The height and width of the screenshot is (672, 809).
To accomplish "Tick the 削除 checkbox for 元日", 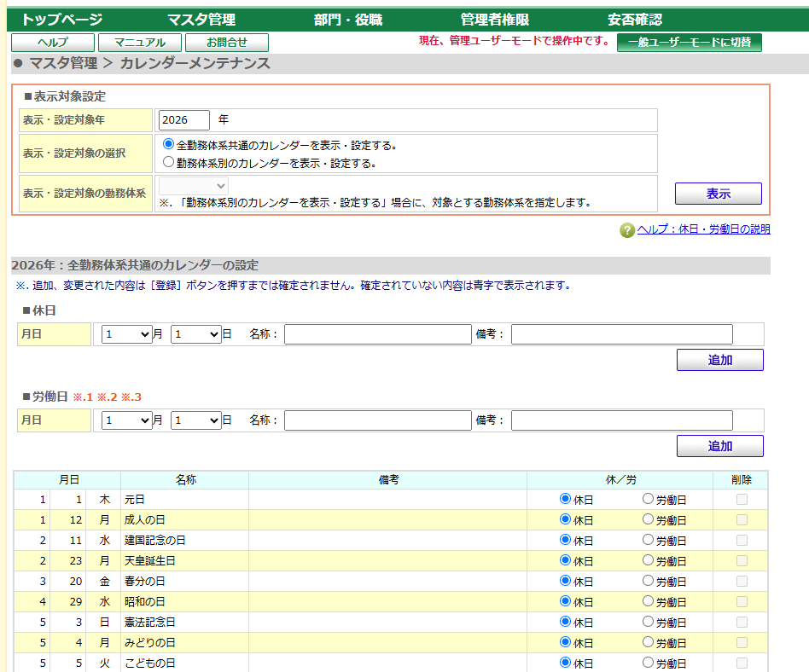I will click(x=742, y=499).
